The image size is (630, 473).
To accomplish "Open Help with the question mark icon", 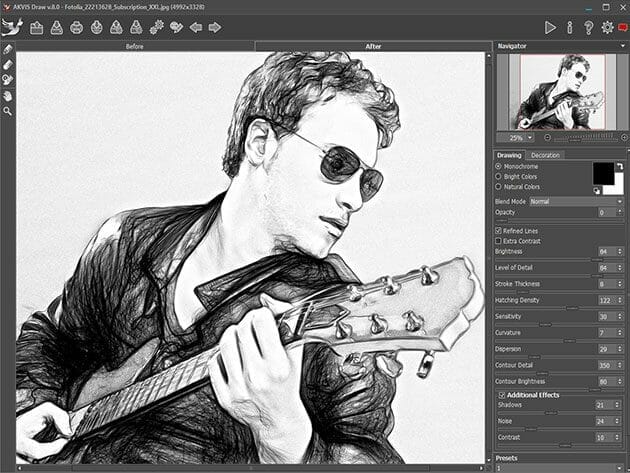I will tap(588, 27).
